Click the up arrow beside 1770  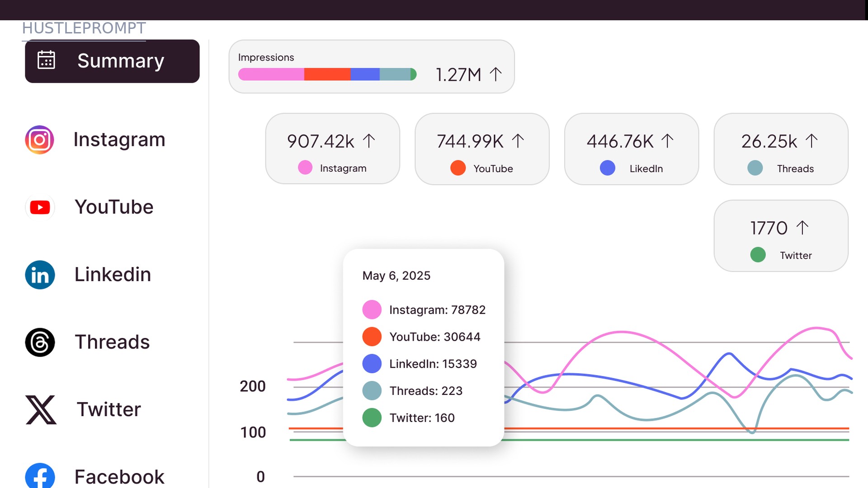[x=802, y=228]
